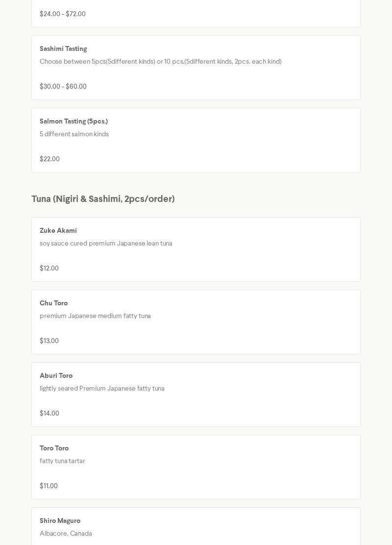
Task: Click the '5 different salmon kinds' description
Action: [74, 134]
